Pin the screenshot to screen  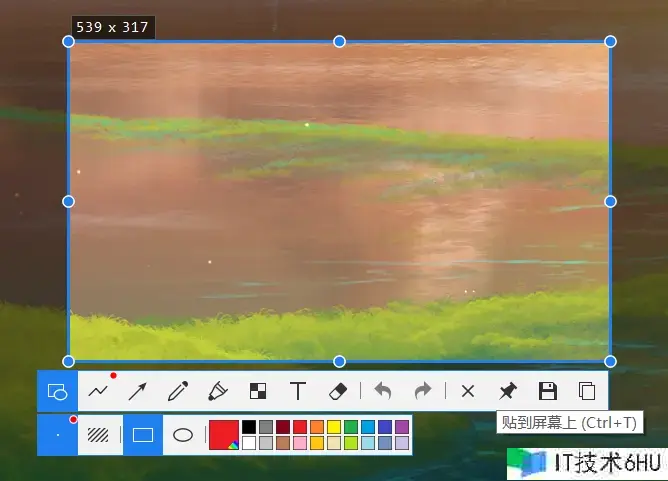tap(507, 391)
